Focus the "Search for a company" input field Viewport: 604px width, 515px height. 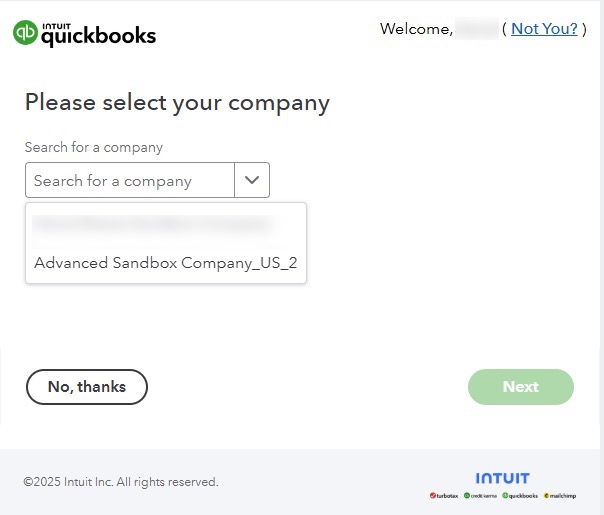point(130,181)
